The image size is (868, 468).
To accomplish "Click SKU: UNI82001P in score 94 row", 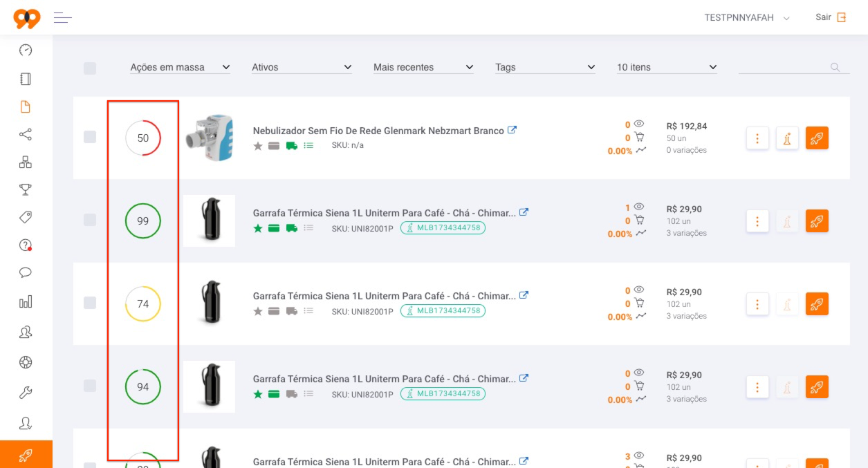I will (362, 394).
